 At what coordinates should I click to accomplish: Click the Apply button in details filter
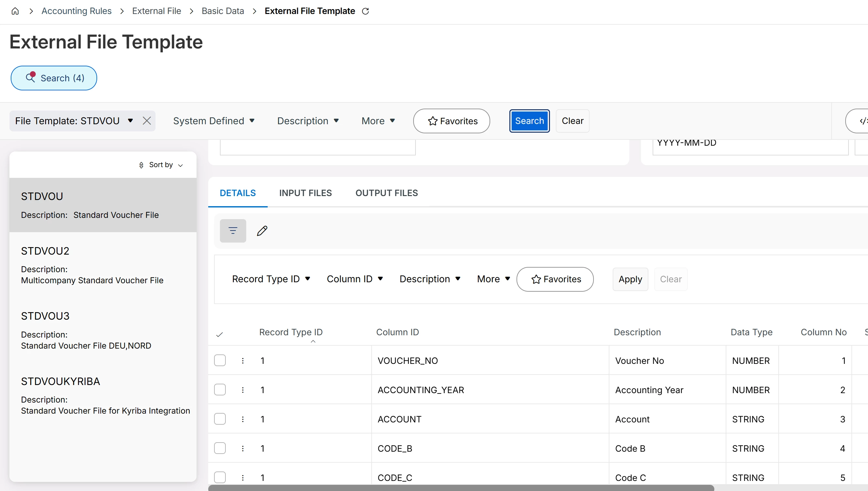tap(630, 279)
